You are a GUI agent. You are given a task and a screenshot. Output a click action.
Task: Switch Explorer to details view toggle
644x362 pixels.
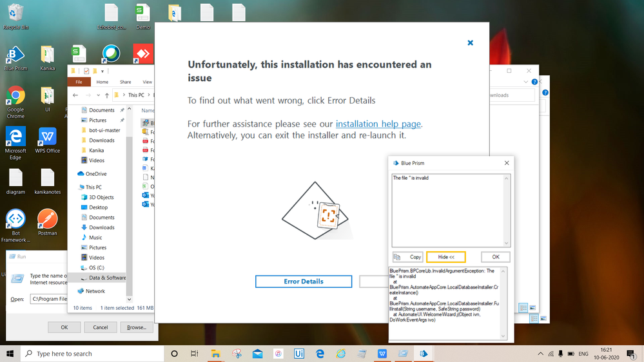523,308
